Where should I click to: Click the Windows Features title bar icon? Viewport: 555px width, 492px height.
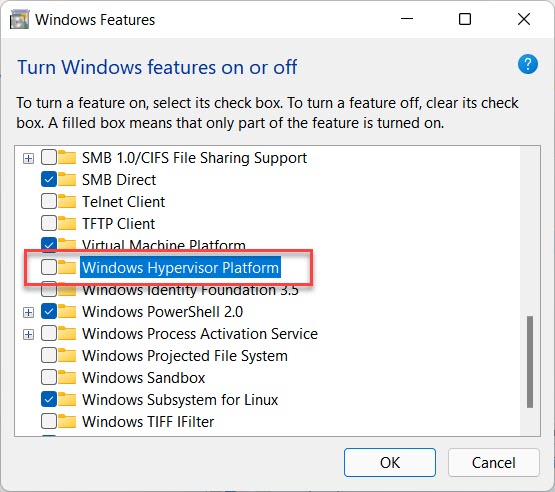(x=19, y=19)
